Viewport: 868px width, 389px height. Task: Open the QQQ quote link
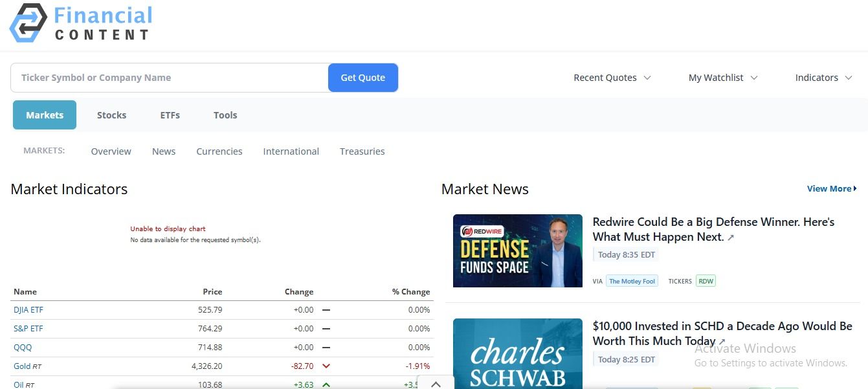pos(23,348)
